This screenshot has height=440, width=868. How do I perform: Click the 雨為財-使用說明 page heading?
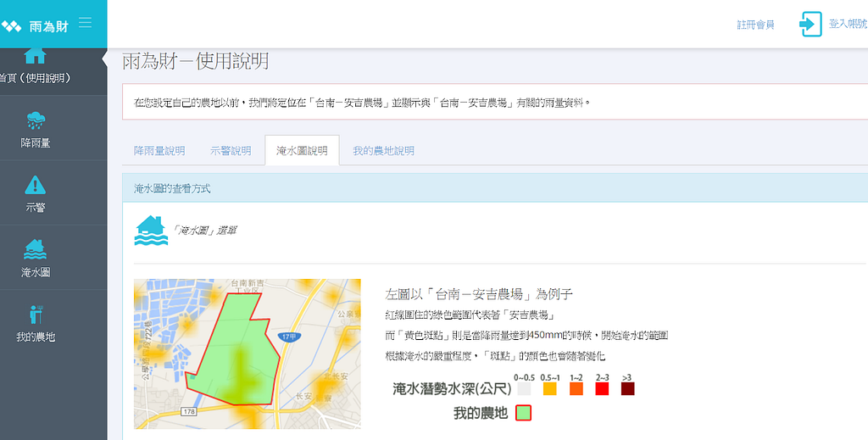[196, 61]
